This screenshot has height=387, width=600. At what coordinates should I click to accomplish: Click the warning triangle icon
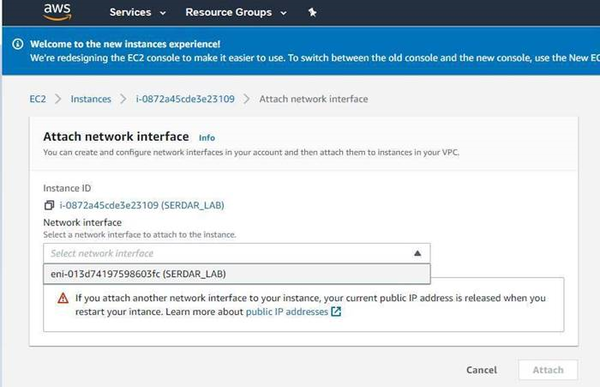63,298
